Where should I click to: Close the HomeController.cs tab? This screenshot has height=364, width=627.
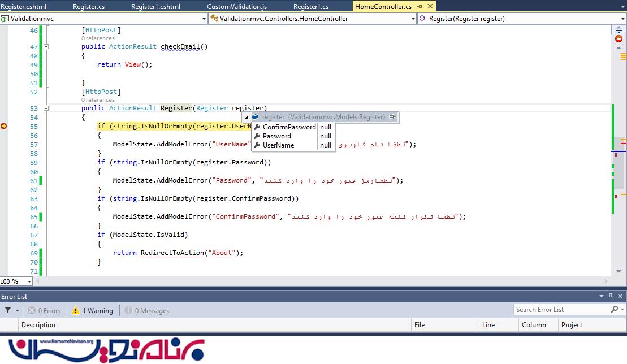[x=429, y=7]
